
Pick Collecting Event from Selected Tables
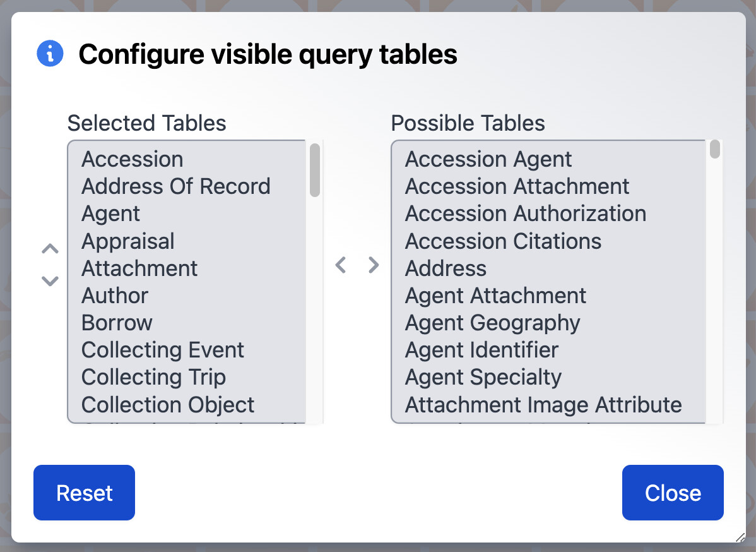click(x=163, y=350)
